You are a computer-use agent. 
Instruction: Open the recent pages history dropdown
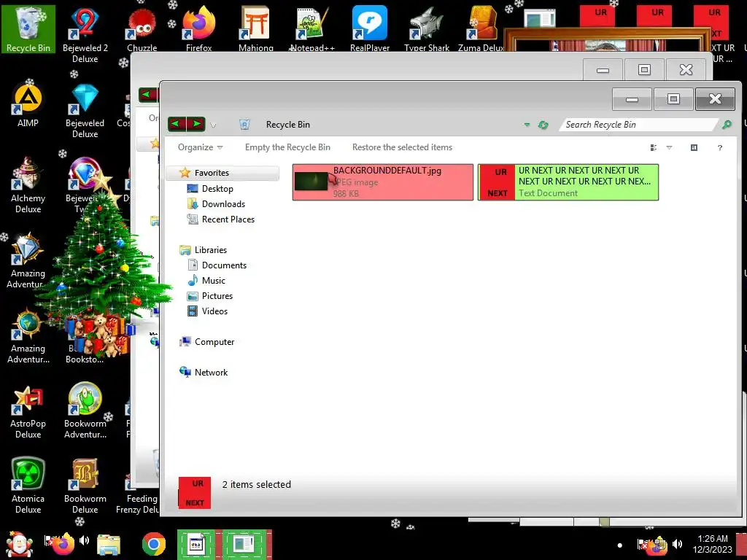[x=214, y=125]
